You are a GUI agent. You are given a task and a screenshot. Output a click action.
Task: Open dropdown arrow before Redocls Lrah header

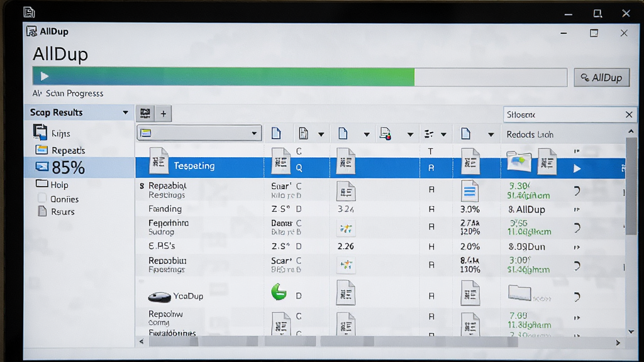(x=491, y=134)
